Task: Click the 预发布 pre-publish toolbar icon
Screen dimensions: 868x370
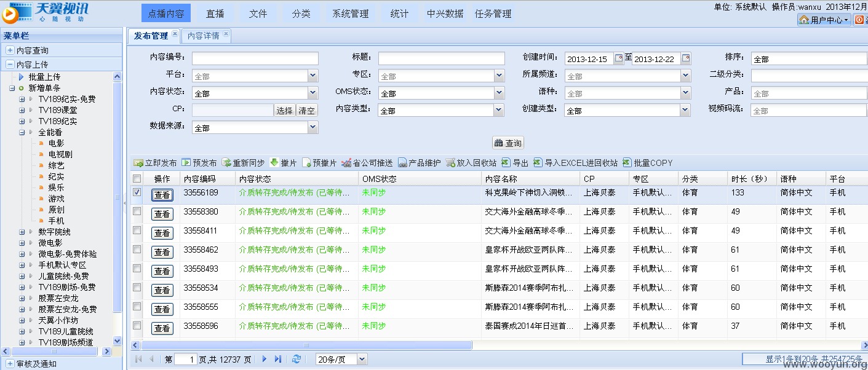Action: point(186,163)
